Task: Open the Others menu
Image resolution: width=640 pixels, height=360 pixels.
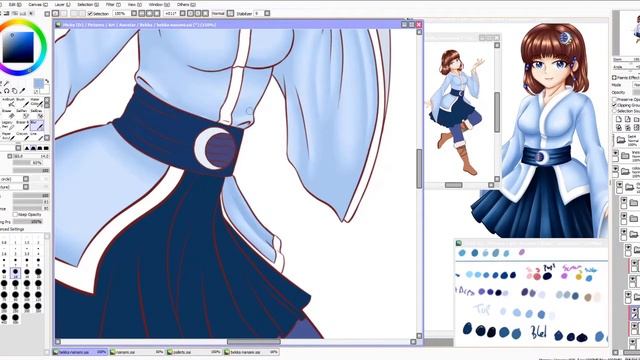Action: pos(186,4)
